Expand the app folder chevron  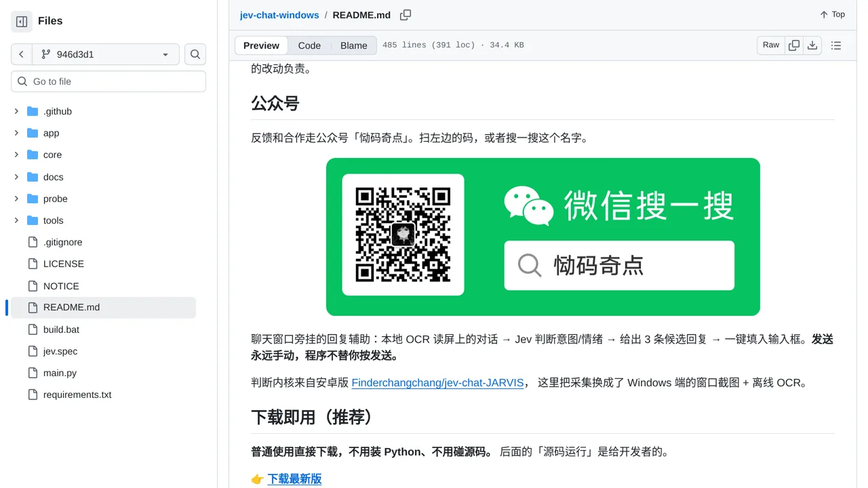tap(16, 133)
